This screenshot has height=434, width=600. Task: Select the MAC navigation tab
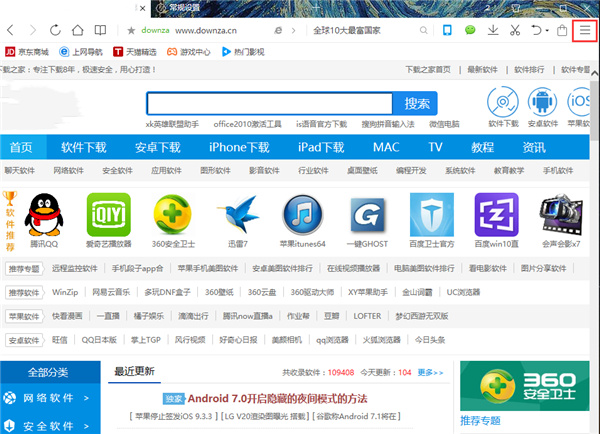(x=386, y=147)
